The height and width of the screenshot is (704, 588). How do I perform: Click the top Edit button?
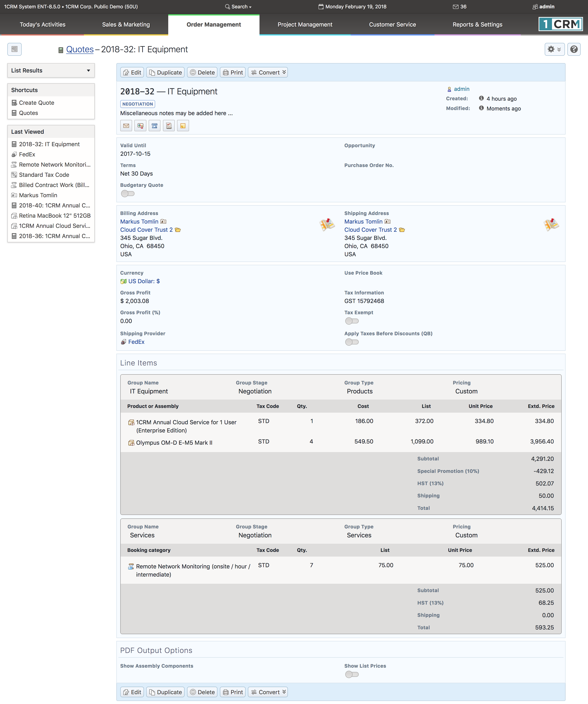(132, 72)
